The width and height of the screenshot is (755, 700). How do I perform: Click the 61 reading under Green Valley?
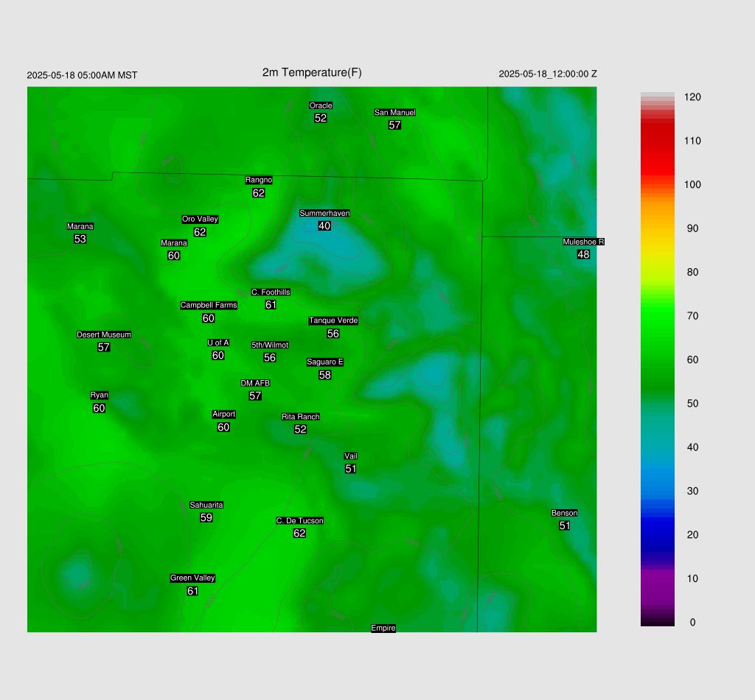(192, 591)
